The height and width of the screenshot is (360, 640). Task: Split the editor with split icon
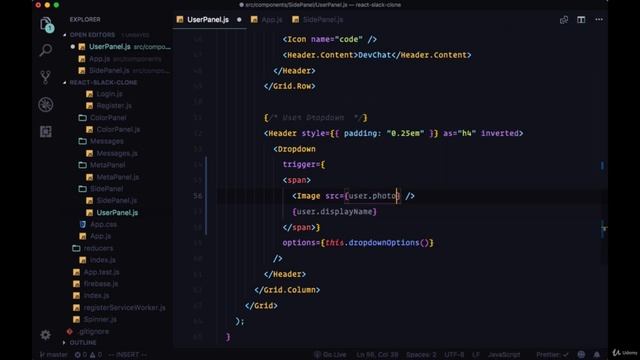point(581,20)
